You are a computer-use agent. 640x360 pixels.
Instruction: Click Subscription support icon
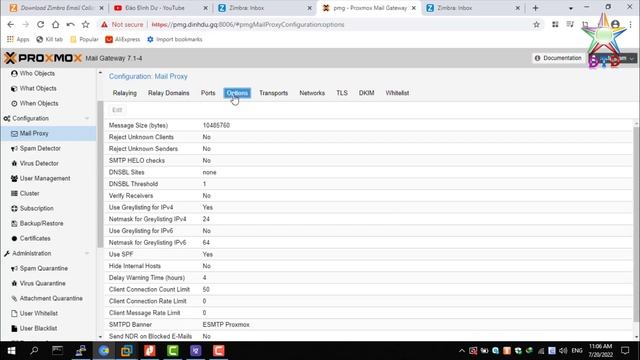tap(14, 209)
